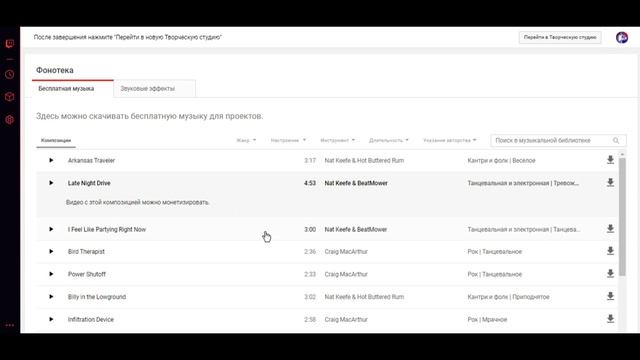Image resolution: width=640 pixels, height=360 pixels.
Task: Download the Infiltration Device track
Action: (x=610, y=319)
